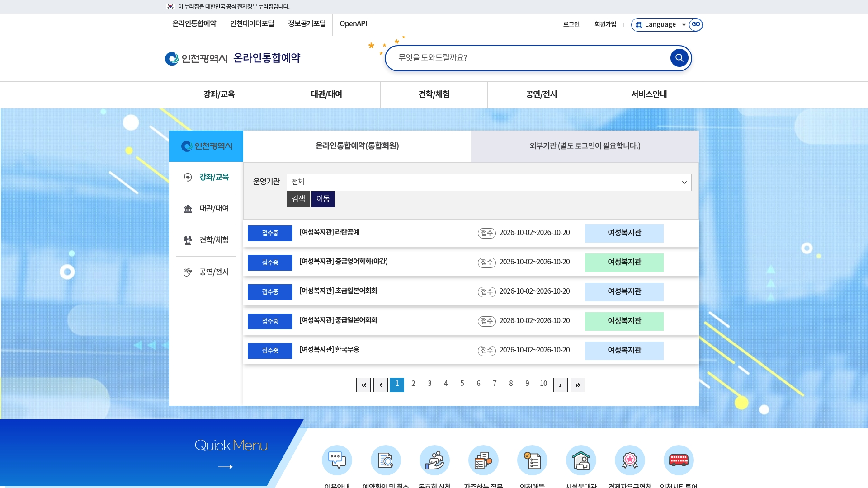The width and height of the screenshot is (868, 488).
Task: Click the magnifier search icon button
Action: point(679,58)
